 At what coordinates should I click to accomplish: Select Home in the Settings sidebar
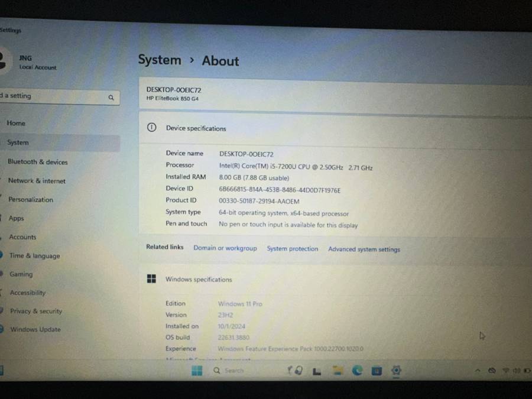coord(16,123)
